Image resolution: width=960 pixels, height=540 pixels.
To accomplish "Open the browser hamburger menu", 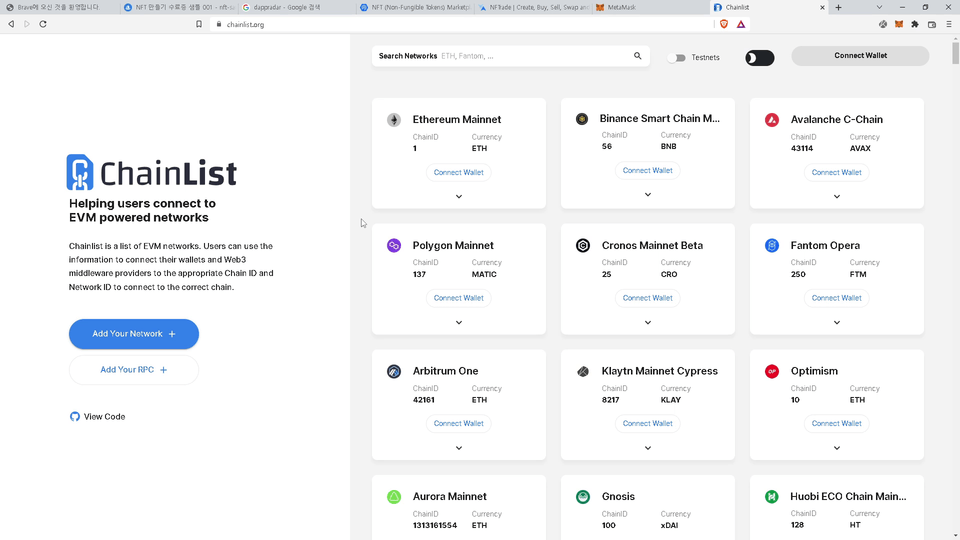I will tap(949, 24).
